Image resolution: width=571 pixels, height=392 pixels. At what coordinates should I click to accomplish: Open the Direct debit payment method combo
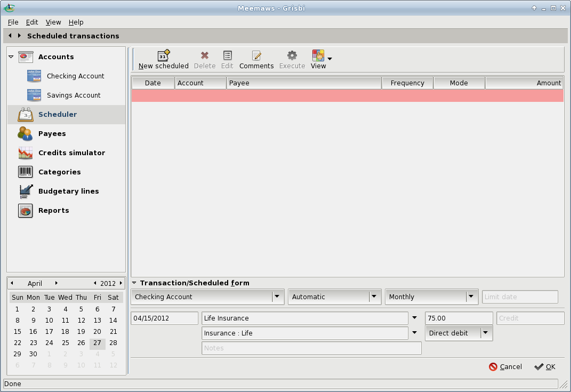[x=459, y=333]
